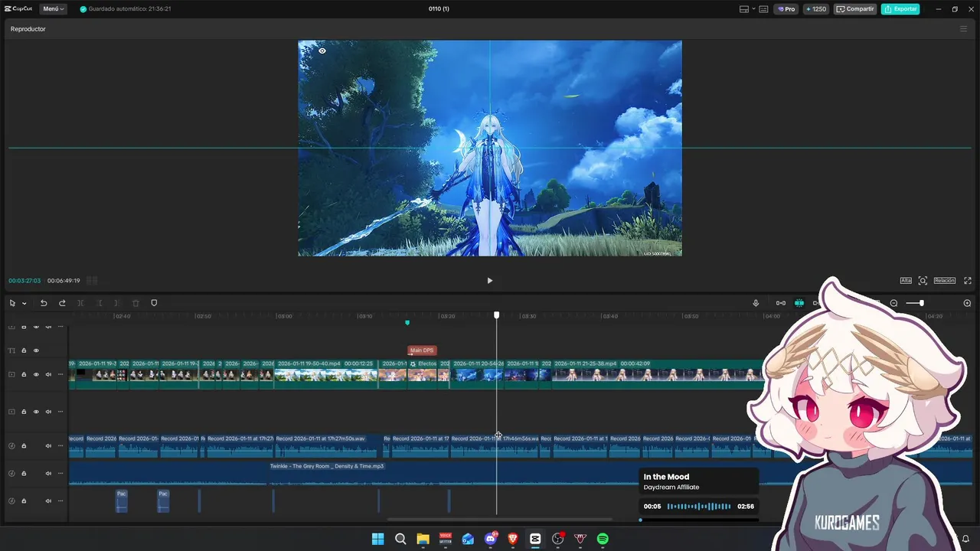Click the delete-right trim tool
This screenshot has width=980, height=551.
point(116,303)
